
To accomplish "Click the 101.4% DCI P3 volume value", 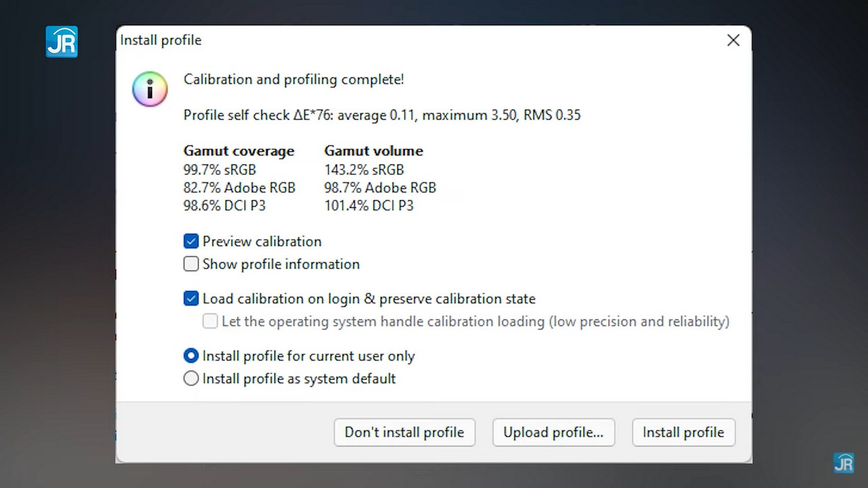I will click(x=368, y=205).
